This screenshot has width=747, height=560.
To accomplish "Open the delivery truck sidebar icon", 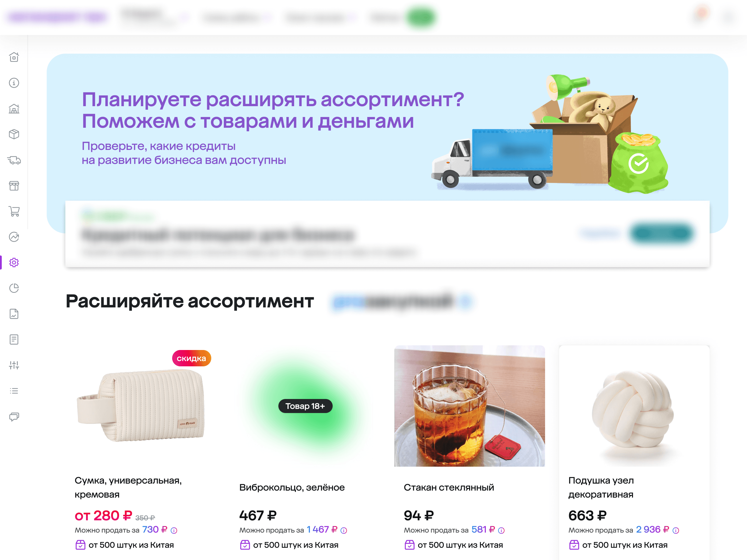I will [x=14, y=160].
